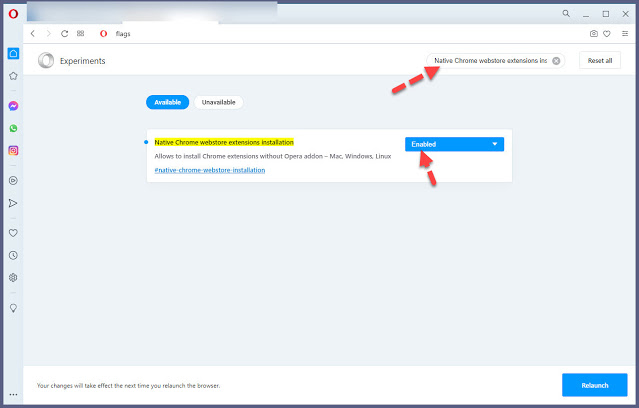Screen dimensions: 639x408
Task: Open sidebar three-dots setup menu
Action: click(x=13, y=395)
